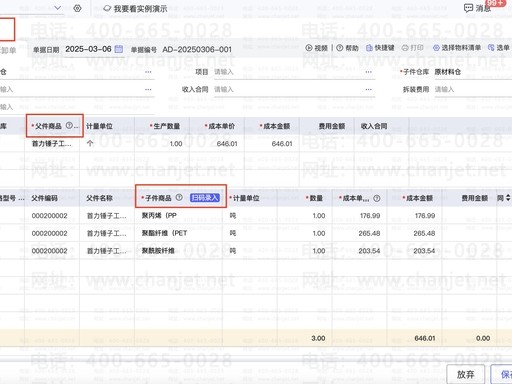Click help icon beside 子件商品 header

tap(179, 197)
